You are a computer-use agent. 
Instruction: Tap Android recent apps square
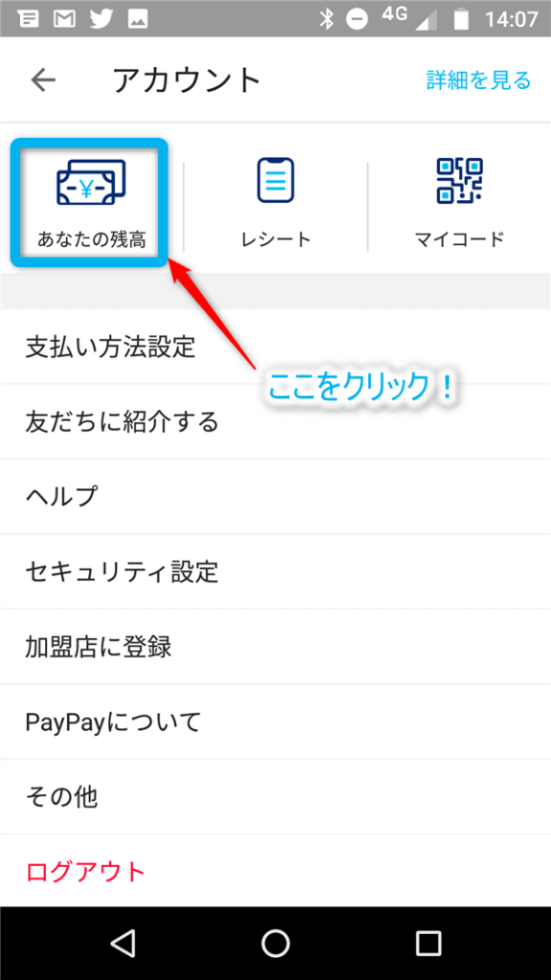pyautogui.click(x=429, y=943)
